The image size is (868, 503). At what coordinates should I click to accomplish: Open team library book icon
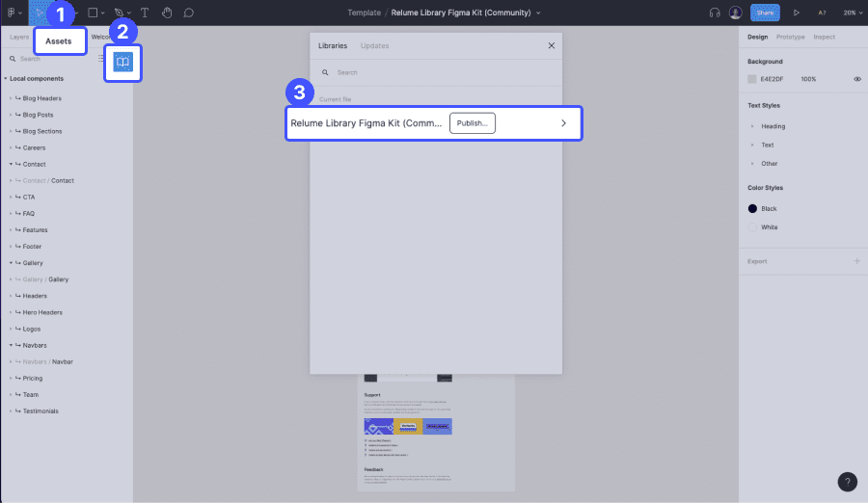(122, 62)
